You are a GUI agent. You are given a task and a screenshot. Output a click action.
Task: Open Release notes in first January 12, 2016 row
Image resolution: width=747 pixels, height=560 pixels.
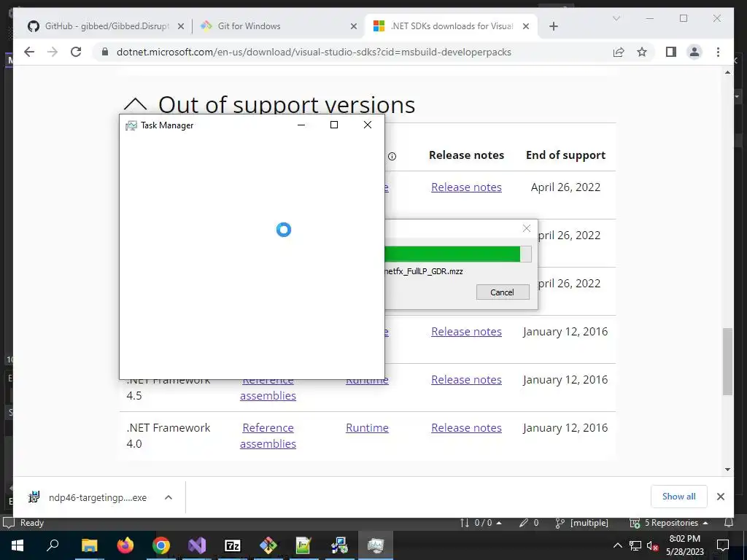pyautogui.click(x=466, y=332)
